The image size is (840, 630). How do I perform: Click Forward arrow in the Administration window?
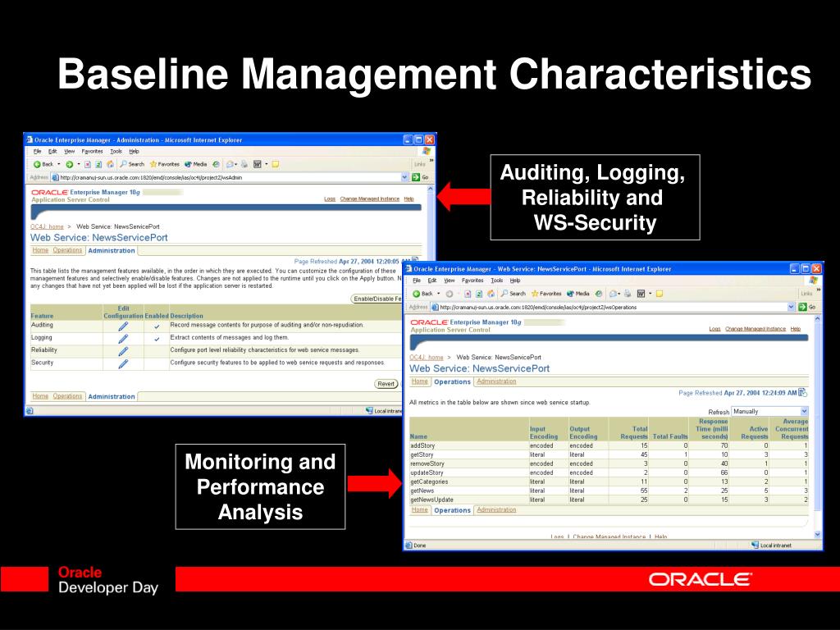pos(69,164)
